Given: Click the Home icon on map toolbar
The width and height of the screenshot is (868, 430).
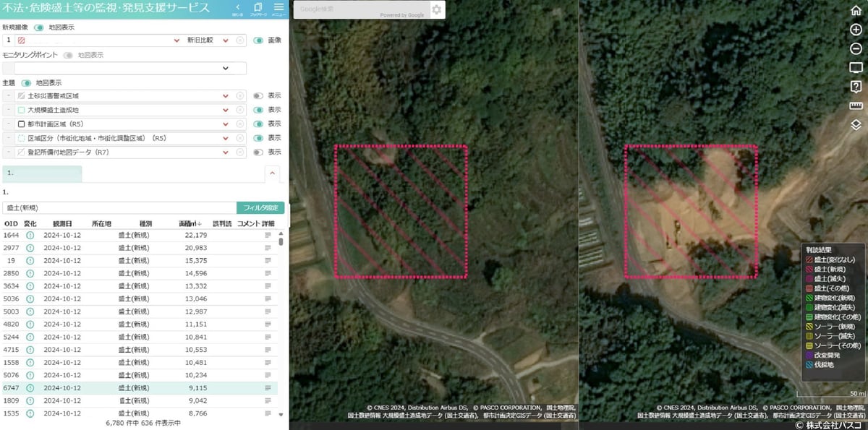Looking at the screenshot, I should (x=856, y=11).
